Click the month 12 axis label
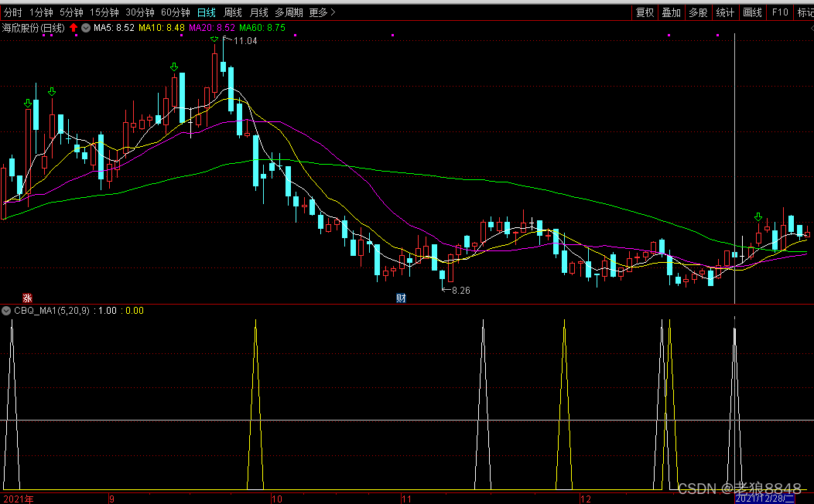The width and height of the screenshot is (814, 504). click(x=586, y=499)
